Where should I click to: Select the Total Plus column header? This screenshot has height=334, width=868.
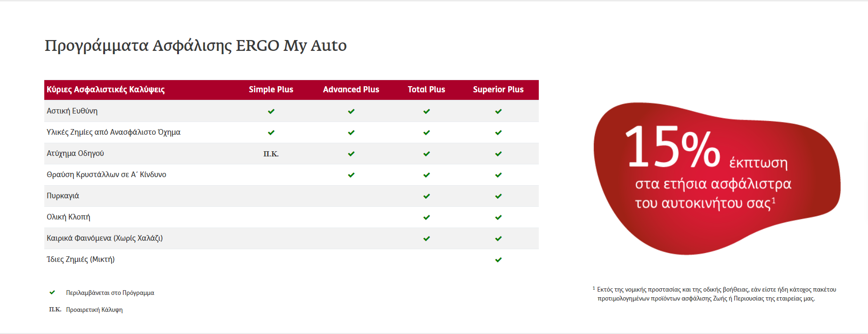coord(426,90)
